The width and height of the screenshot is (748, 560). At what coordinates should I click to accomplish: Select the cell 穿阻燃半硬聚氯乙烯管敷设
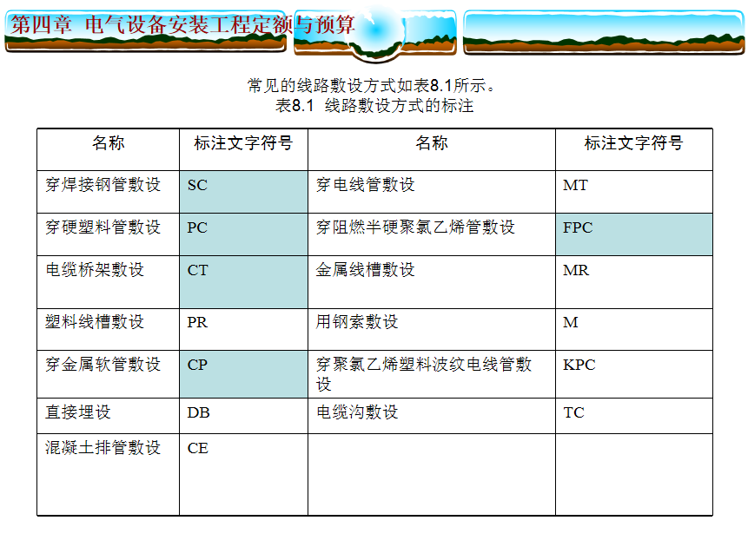432,234
